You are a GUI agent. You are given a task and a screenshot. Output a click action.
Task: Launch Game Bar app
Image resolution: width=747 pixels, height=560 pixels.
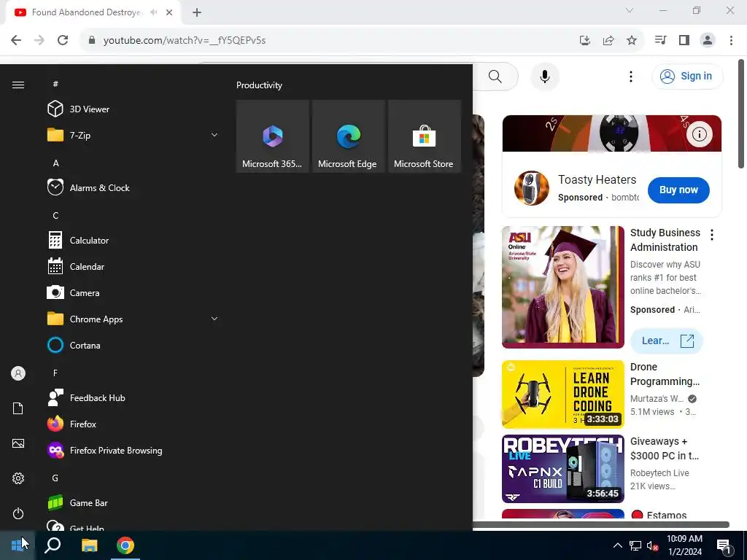tap(133, 503)
